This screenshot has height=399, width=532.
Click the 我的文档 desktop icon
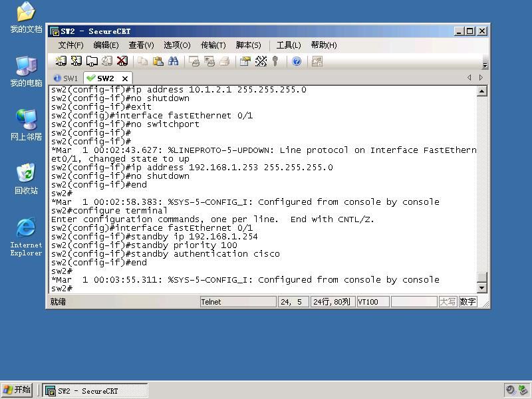[x=26, y=18]
